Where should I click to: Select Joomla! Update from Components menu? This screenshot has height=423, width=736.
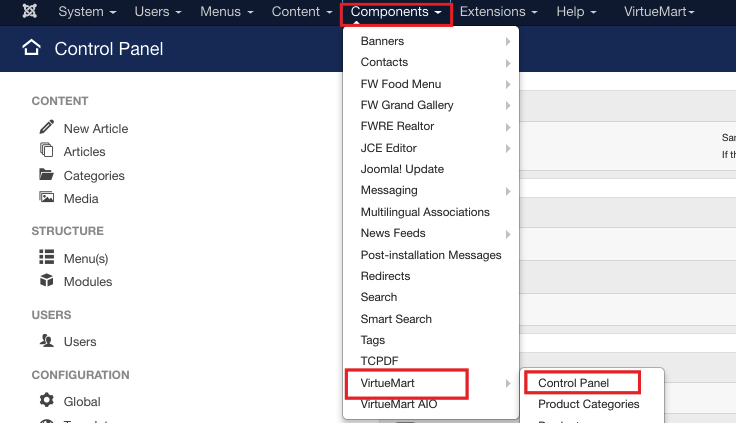[402, 169]
